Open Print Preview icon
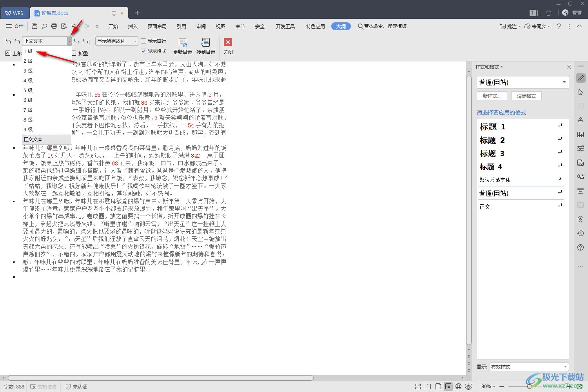588x392 pixels. [64, 26]
